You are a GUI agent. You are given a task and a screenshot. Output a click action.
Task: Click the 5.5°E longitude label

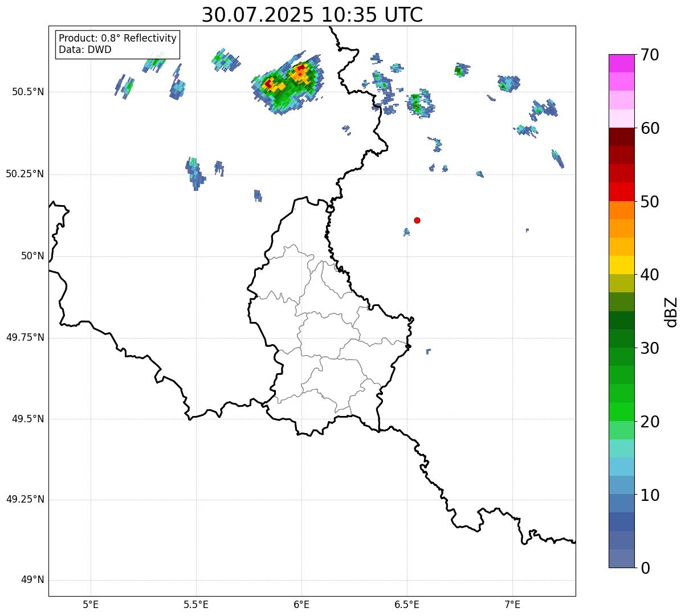[196, 604]
